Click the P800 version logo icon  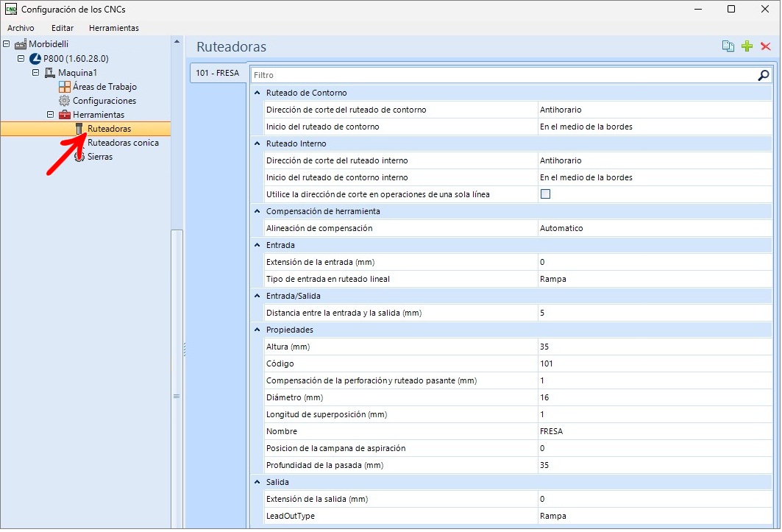tap(35, 59)
